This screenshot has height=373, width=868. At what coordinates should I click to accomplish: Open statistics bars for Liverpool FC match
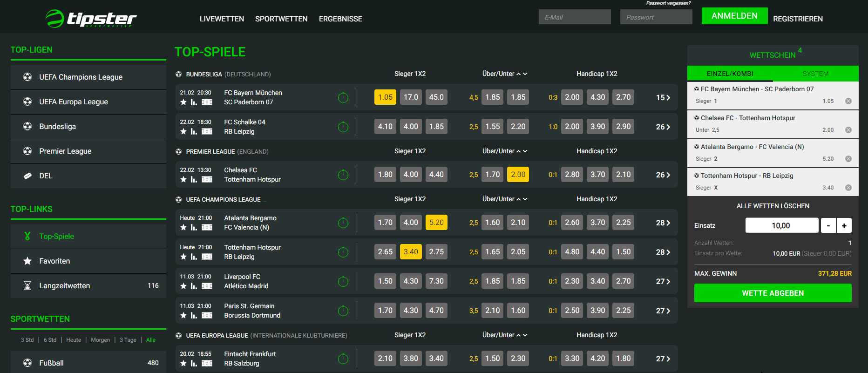point(194,286)
